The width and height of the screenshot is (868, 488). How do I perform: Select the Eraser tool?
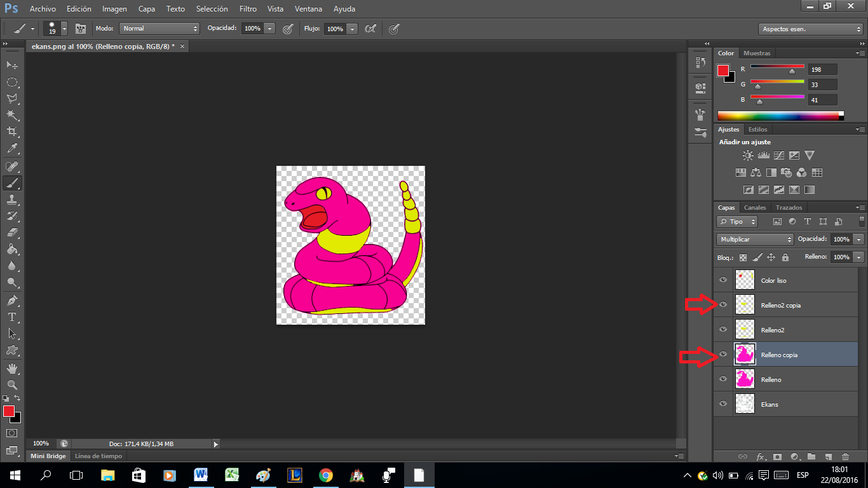pyautogui.click(x=12, y=233)
